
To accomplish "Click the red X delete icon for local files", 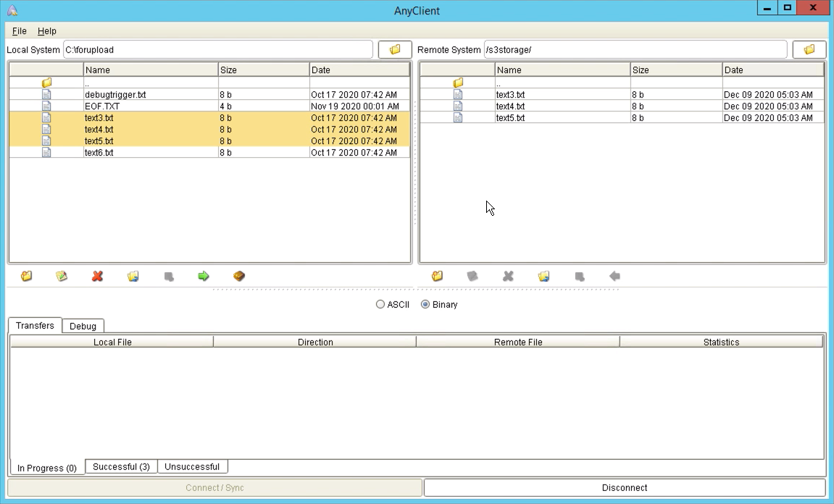I will [97, 276].
